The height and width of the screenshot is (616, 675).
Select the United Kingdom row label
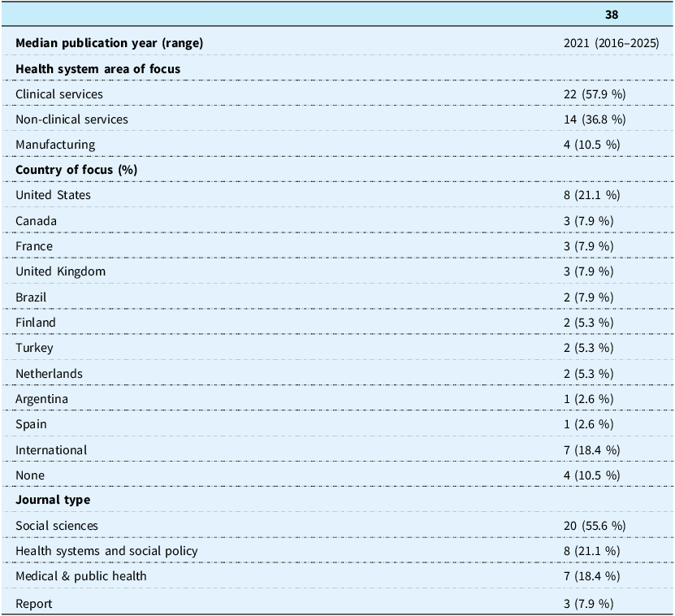click(60, 271)
